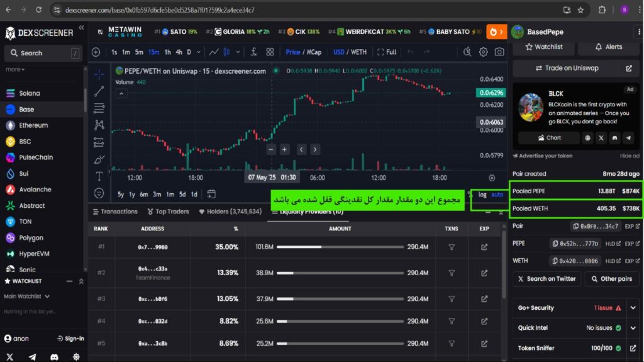
Task: Zoom in the chart with the plus button
Action: 284,150
